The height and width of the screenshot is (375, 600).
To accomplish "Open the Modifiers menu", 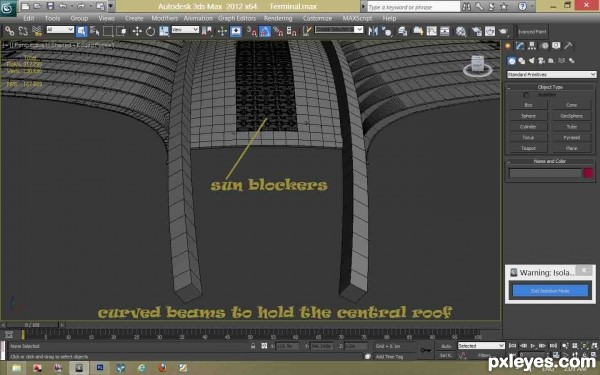I will tap(165, 18).
